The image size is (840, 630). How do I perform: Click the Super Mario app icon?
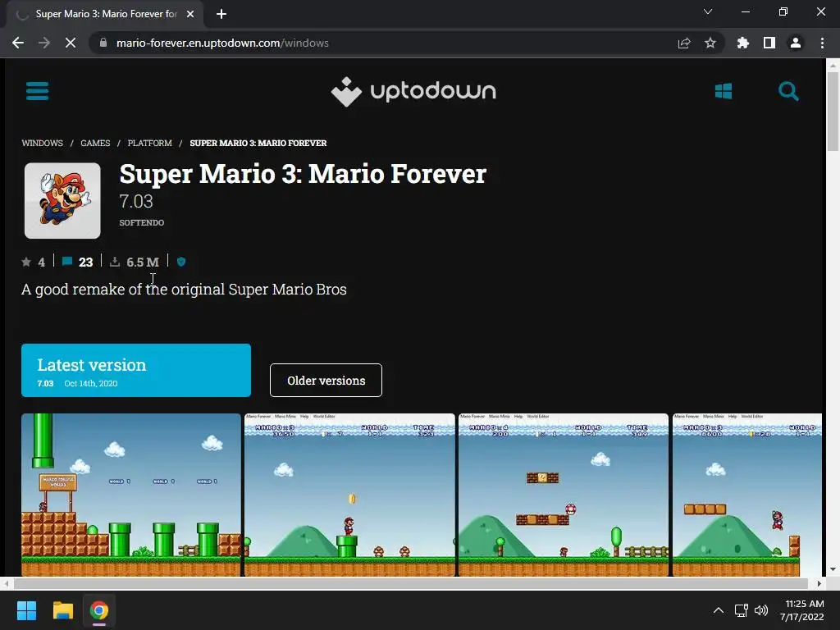[62, 200]
